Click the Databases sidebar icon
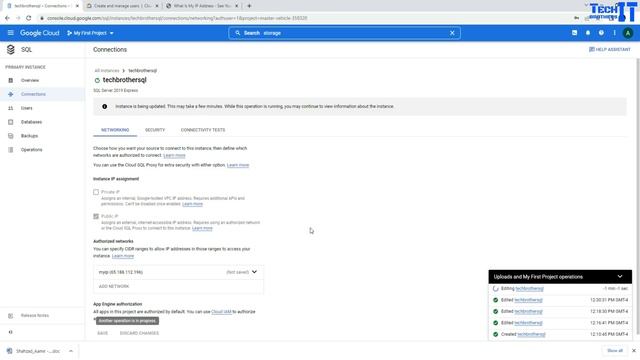Image resolution: width=640 pixels, height=360 pixels. click(11, 122)
